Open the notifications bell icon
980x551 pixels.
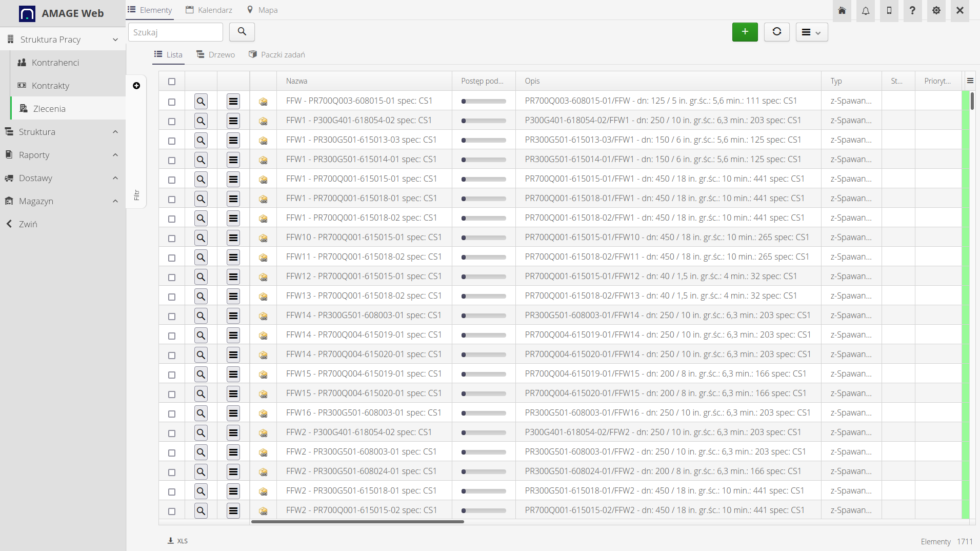click(x=865, y=11)
